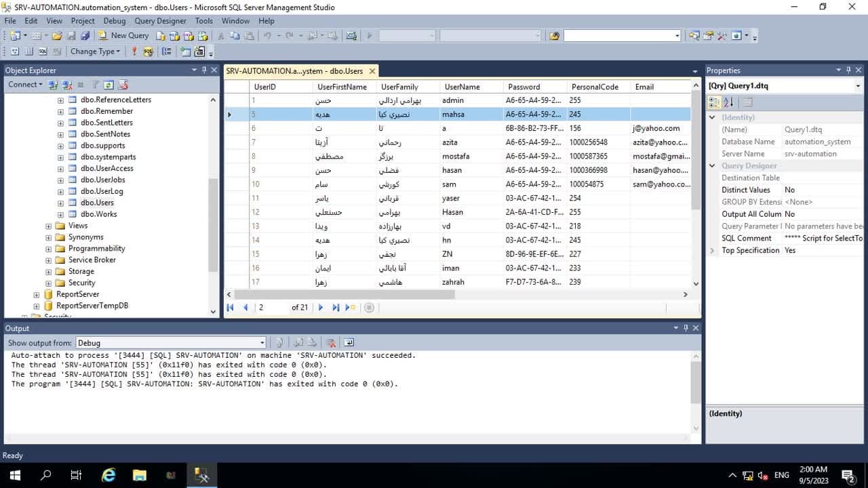Execute SQL red exclamation icon
The image size is (868, 488).
click(x=134, y=52)
